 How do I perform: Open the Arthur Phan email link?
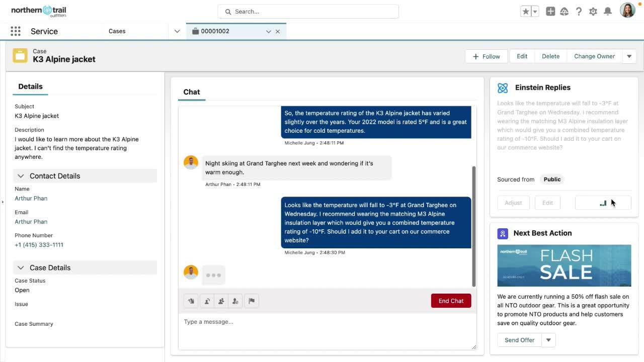pos(31,222)
